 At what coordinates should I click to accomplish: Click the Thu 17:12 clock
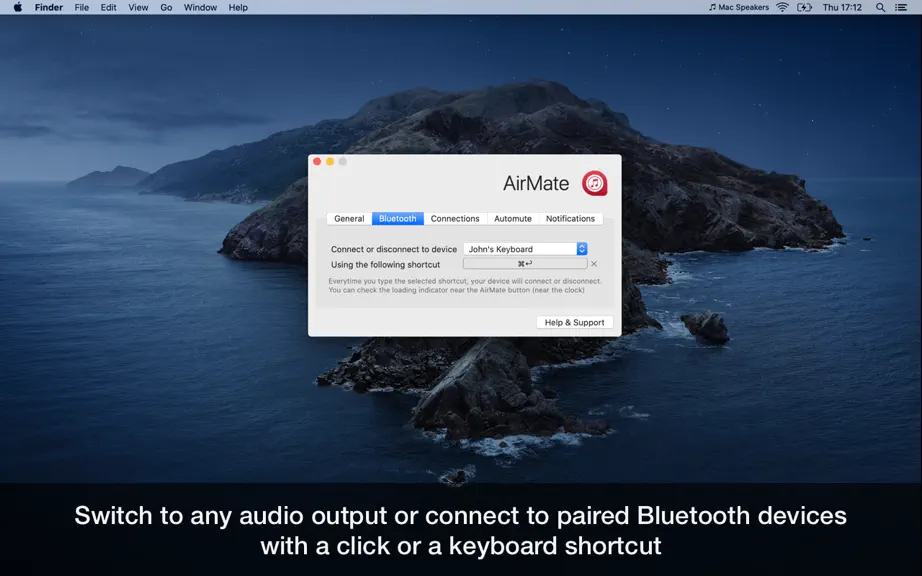click(x=842, y=7)
